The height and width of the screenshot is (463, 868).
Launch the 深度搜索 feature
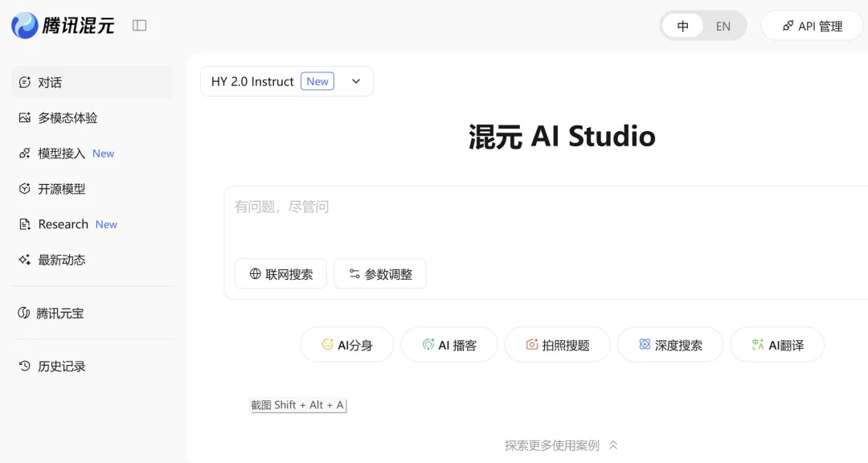[670, 345]
